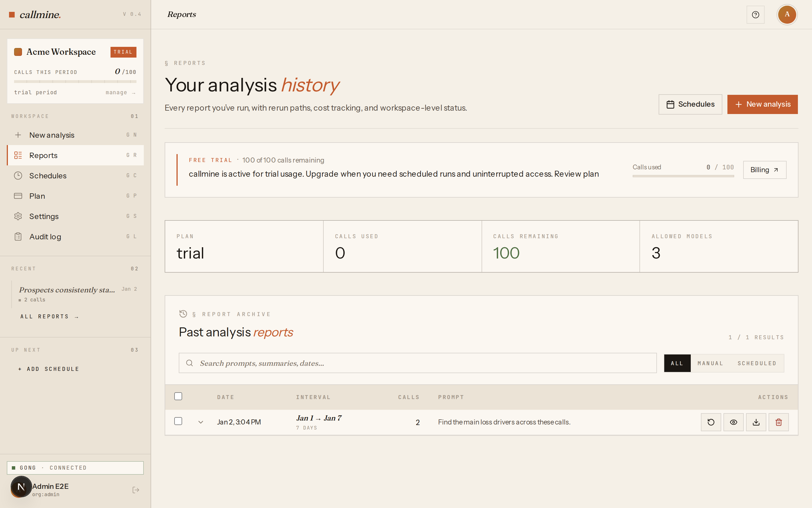
Task: Click the PROMPT column header
Action: coord(451,397)
